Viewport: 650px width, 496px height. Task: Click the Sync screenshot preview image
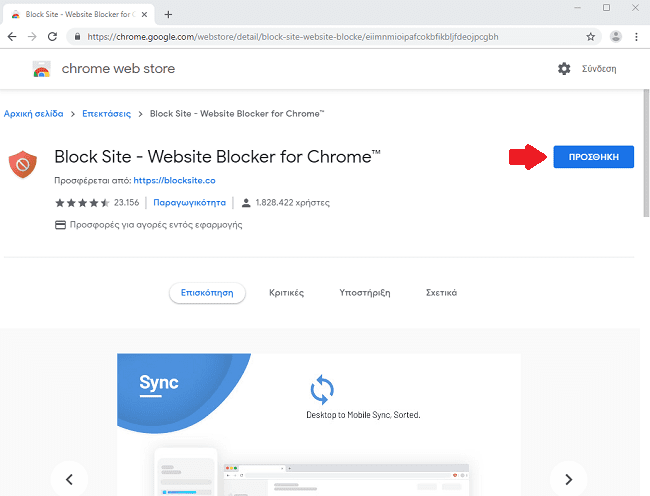pos(319,425)
